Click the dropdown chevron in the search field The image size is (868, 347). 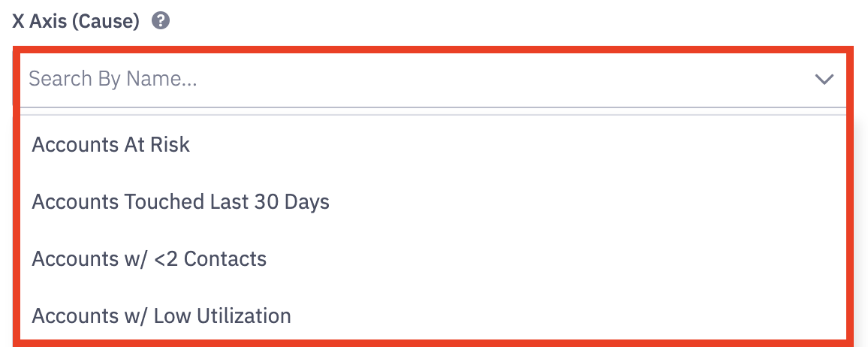coord(824,79)
